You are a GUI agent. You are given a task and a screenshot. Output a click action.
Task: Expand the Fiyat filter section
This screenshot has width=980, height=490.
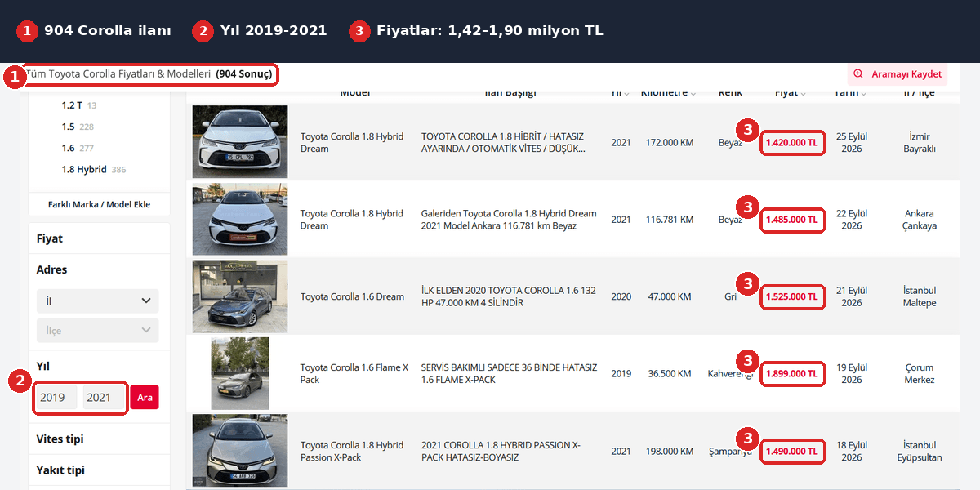99,238
